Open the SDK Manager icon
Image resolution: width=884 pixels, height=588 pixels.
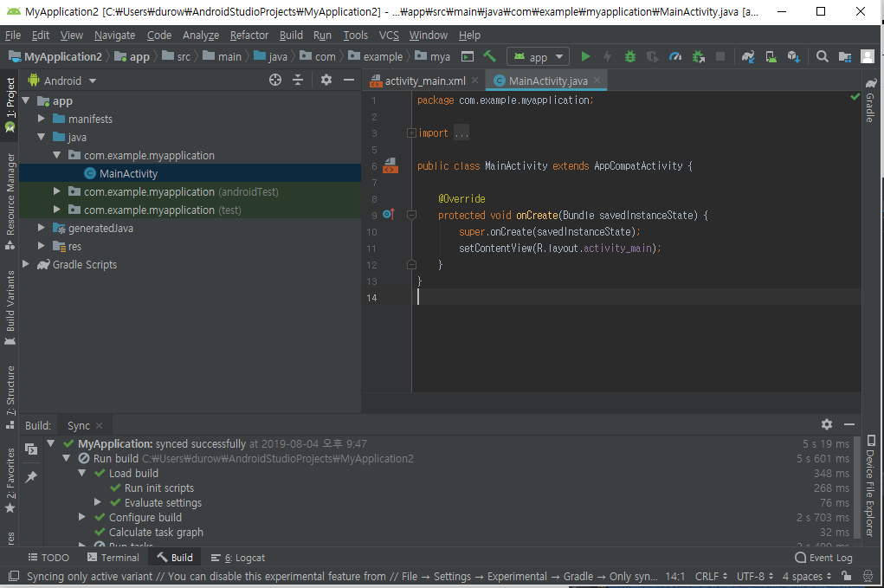point(794,56)
